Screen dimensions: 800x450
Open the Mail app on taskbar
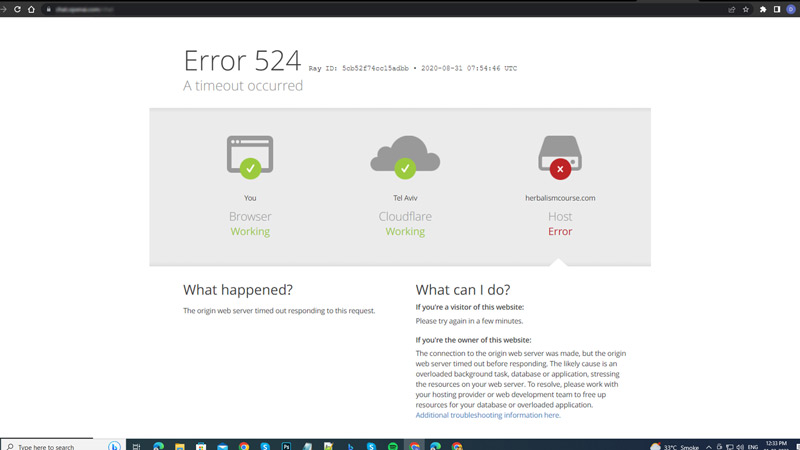point(222,446)
